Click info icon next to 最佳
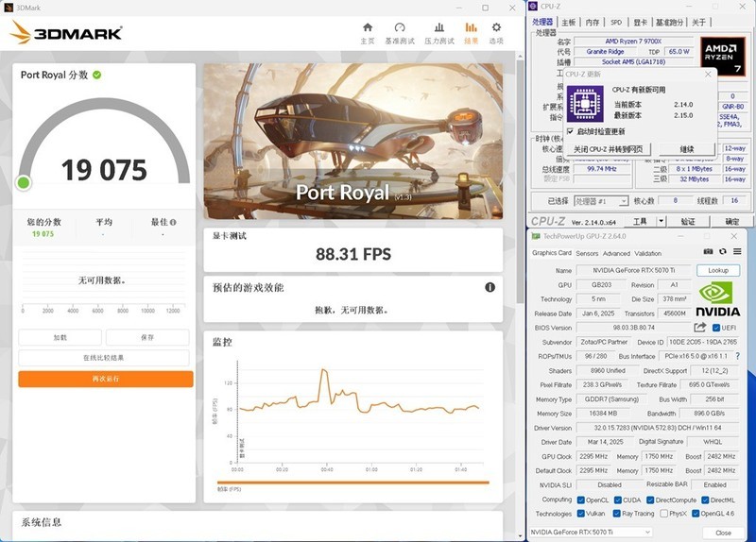Screen dimensions: 756x542 point(173,222)
